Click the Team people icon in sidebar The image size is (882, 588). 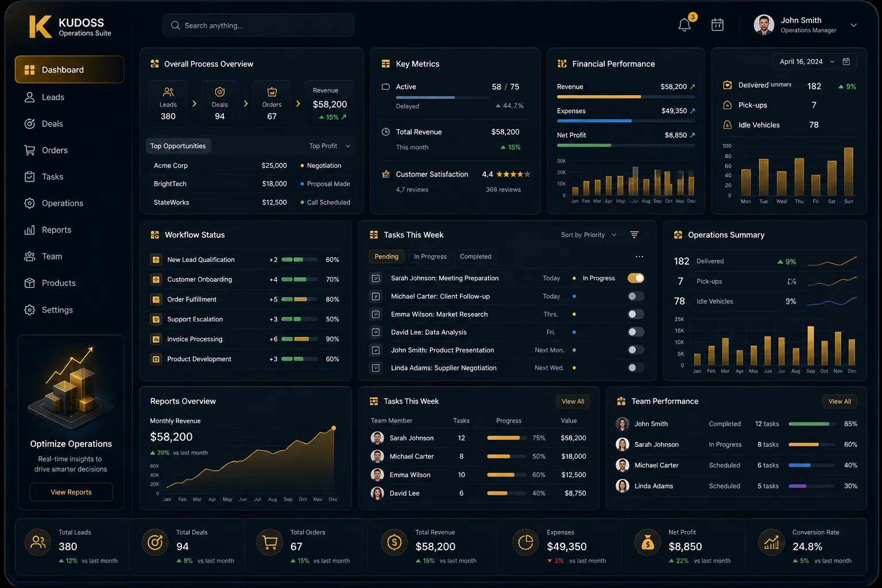(29, 256)
